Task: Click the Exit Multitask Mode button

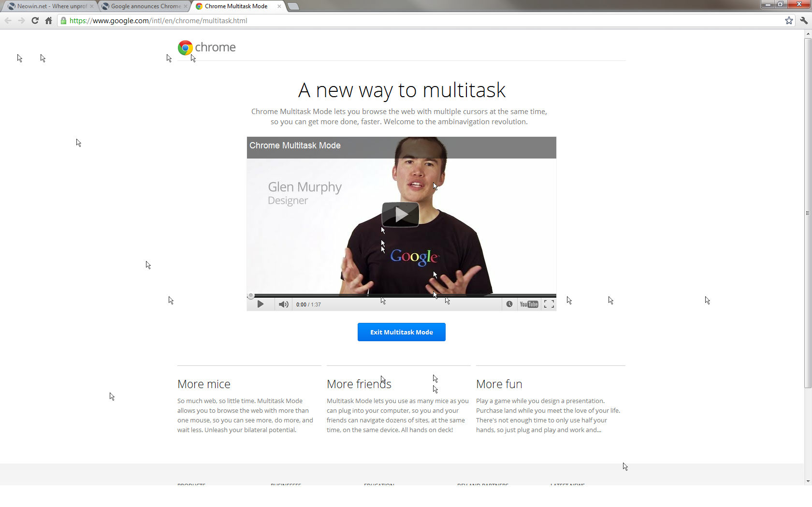Action: 402,332
